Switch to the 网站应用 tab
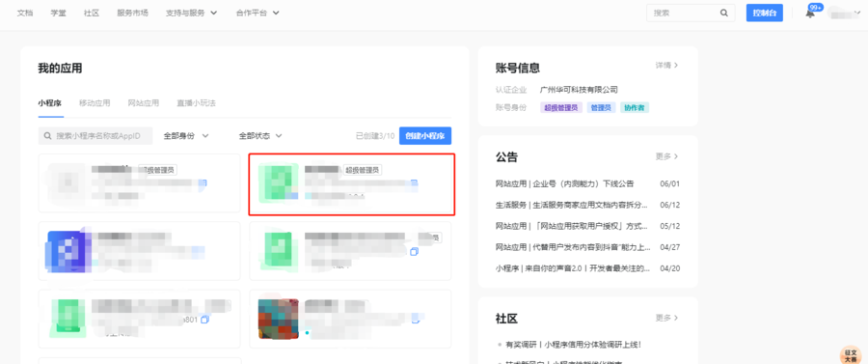Screen dimensions: 868x364 (x=144, y=103)
